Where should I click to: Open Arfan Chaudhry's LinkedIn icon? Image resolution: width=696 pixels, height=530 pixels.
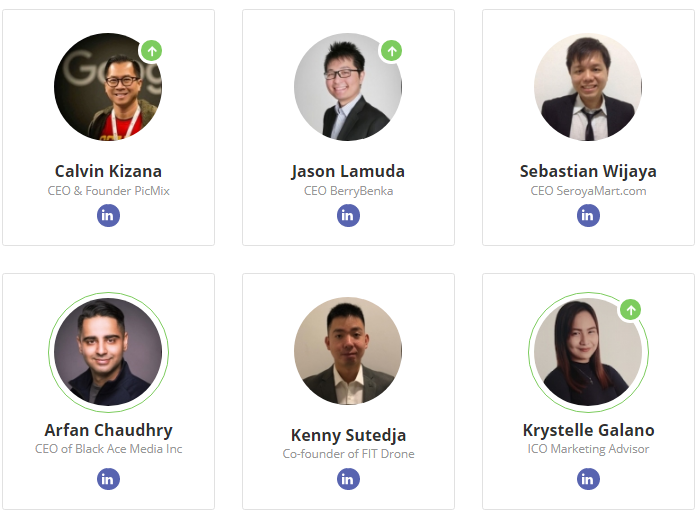point(108,479)
